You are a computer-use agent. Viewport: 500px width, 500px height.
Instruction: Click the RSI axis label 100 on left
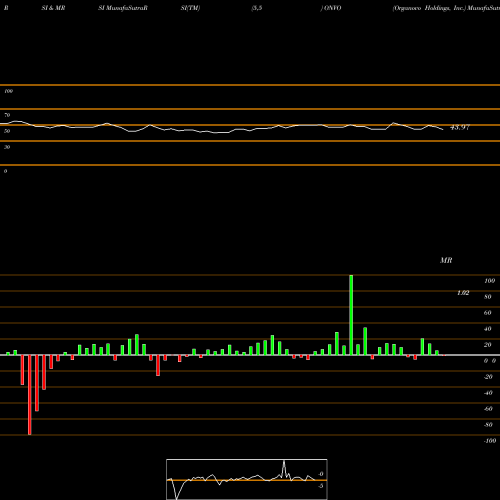8,91
